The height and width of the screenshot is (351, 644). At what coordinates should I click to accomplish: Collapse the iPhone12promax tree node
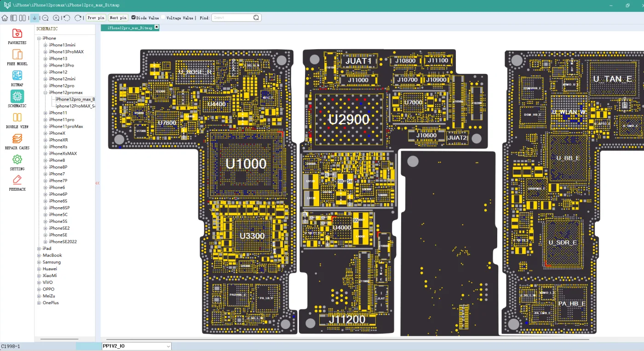coord(46,92)
